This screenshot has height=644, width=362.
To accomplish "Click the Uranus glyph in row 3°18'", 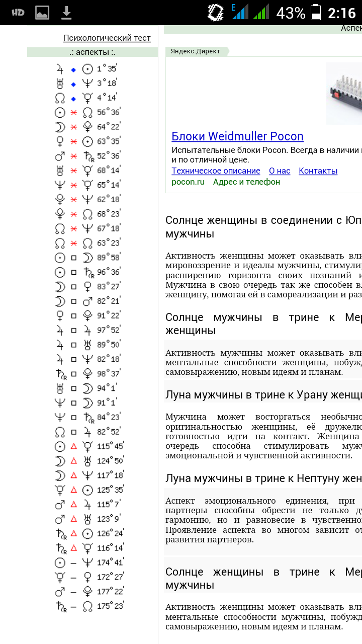I will click(60, 84).
